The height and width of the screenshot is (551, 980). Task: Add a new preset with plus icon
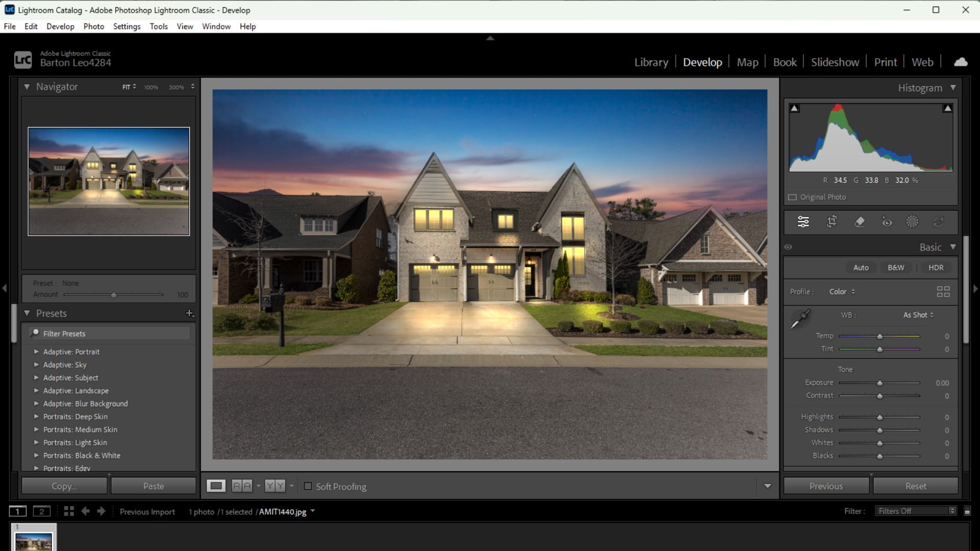[x=189, y=313]
